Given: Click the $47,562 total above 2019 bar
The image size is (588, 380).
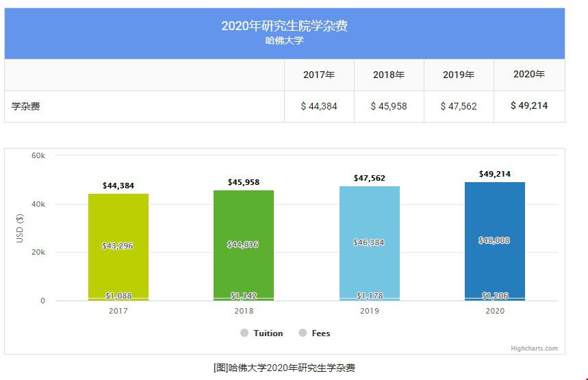Looking at the screenshot, I should pos(370,178).
